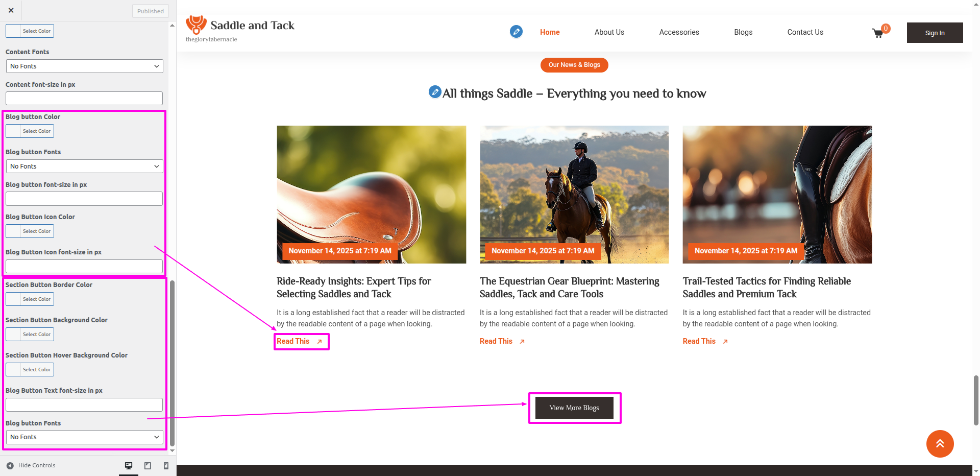Open the Accessories menu item
980x476 pixels.
point(679,32)
